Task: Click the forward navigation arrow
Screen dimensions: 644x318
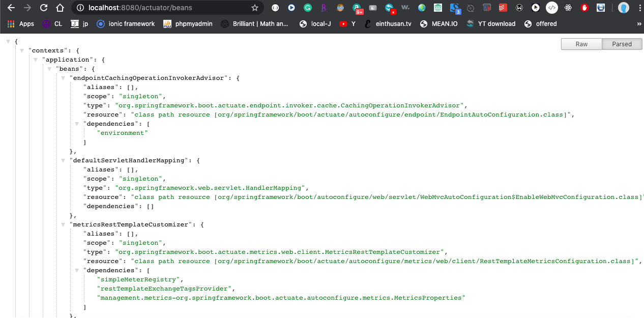Action: 27,8
